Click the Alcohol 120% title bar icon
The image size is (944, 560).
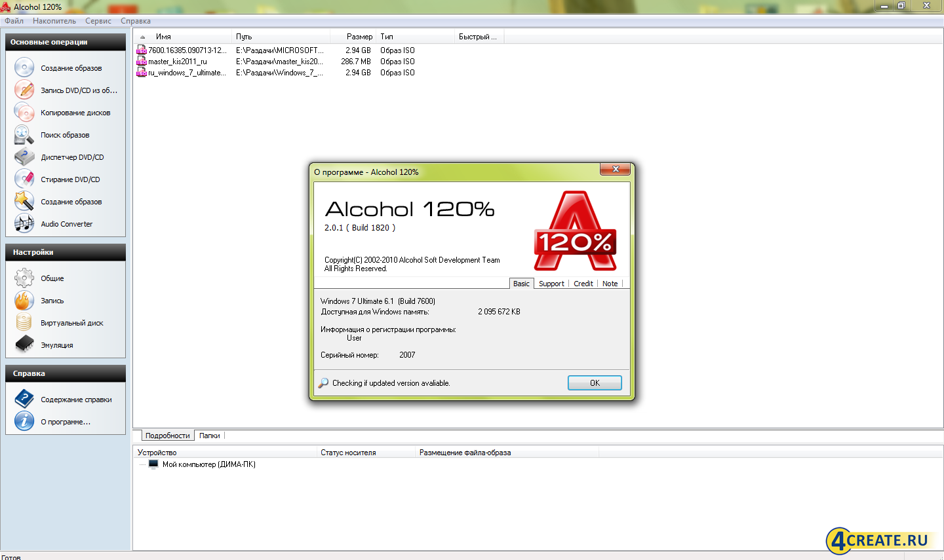coord(6,7)
